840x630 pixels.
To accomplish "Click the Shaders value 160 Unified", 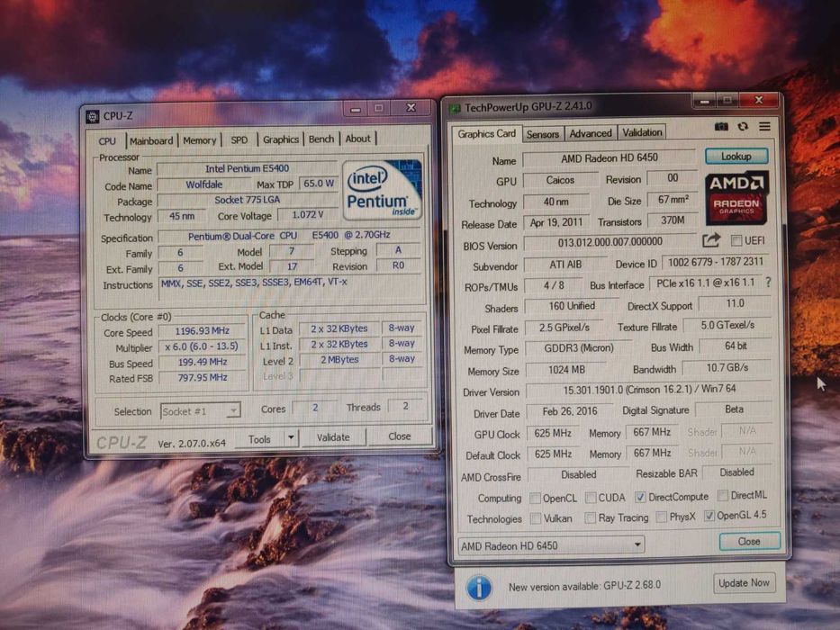I will click(571, 306).
